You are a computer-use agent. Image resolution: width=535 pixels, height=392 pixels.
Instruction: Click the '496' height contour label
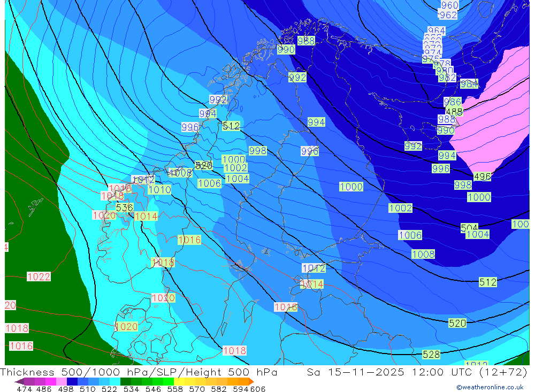[482, 176]
